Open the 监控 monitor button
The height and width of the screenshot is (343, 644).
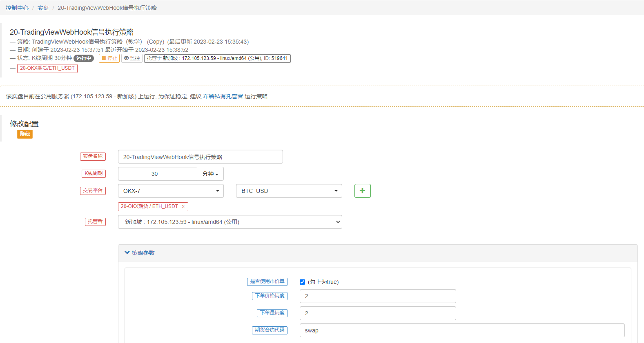[x=132, y=58]
